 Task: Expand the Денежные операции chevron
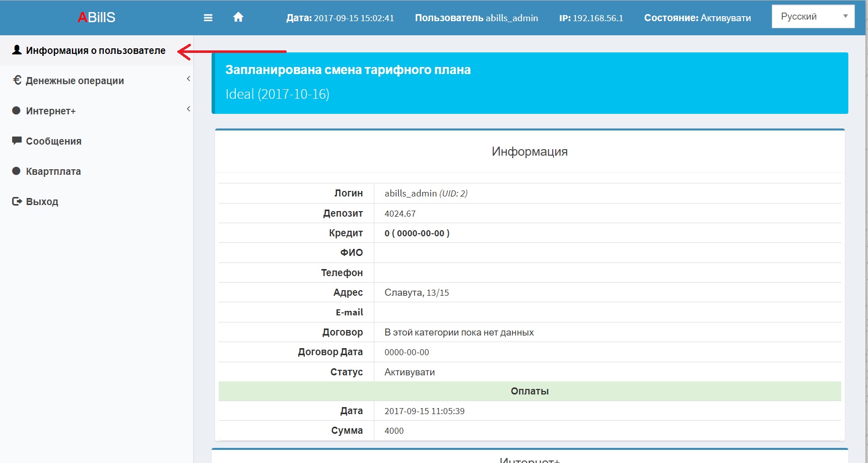tap(188, 79)
